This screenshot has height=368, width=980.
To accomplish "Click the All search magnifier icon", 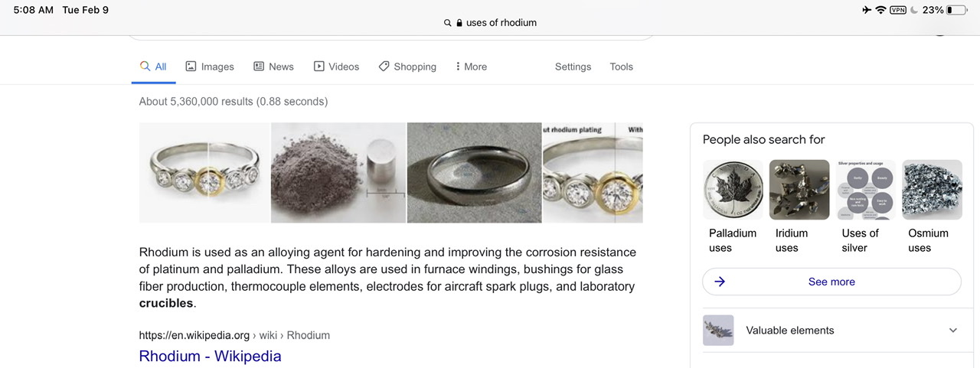I will pos(145,67).
